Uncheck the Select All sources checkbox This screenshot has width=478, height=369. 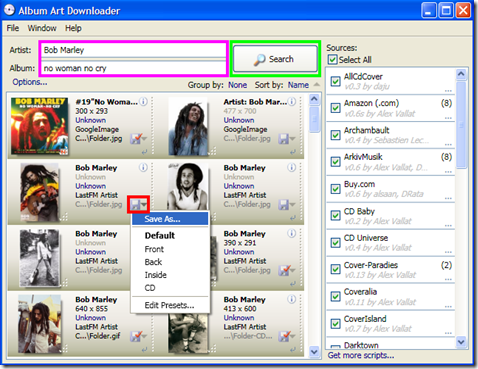point(332,59)
